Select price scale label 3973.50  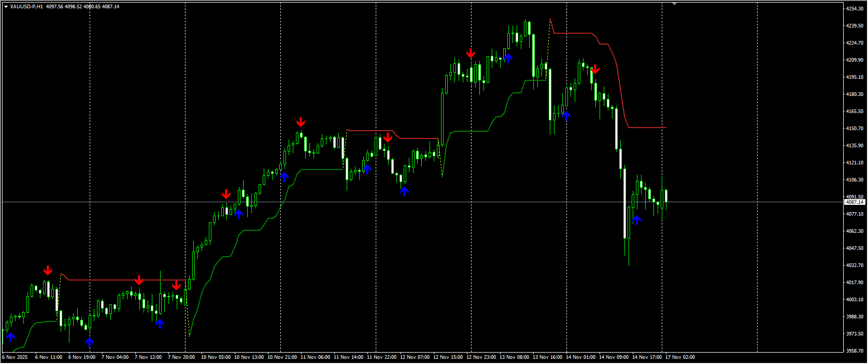click(855, 334)
